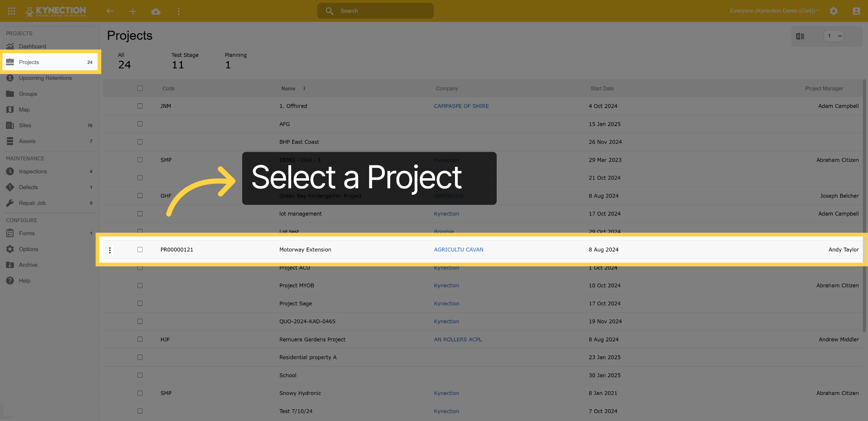Click the cloud download icon
Image resolution: width=868 pixels, height=421 pixels.
156,12
